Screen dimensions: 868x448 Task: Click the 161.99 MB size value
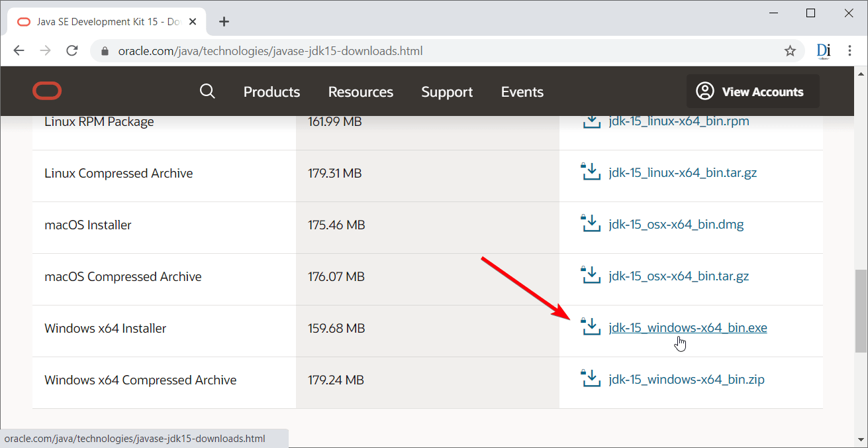tap(334, 122)
